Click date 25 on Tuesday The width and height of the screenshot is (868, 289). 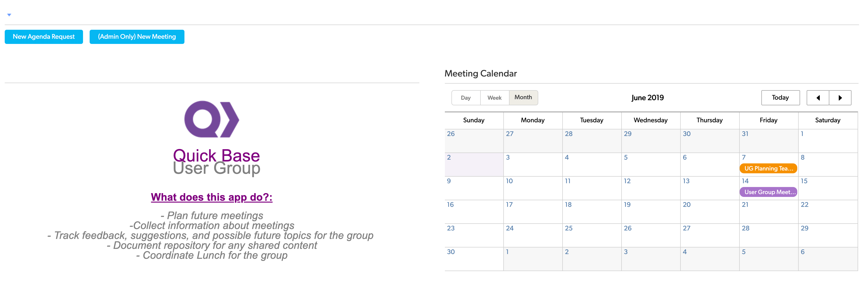[x=592, y=235]
